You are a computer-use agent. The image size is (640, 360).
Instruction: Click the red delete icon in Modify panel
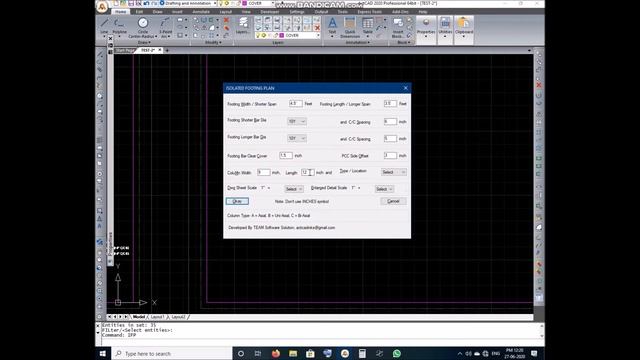point(226,20)
